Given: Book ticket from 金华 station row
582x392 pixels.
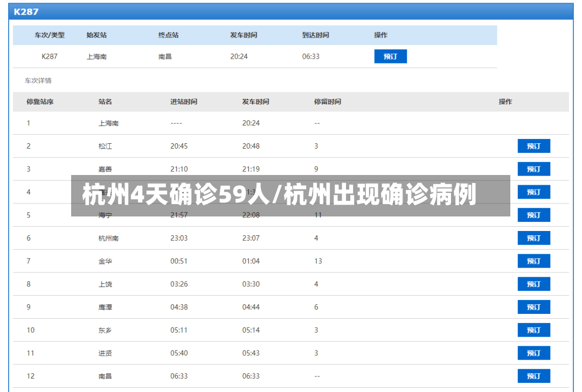Looking at the screenshot, I should pyautogui.click(x=533, y=261).
